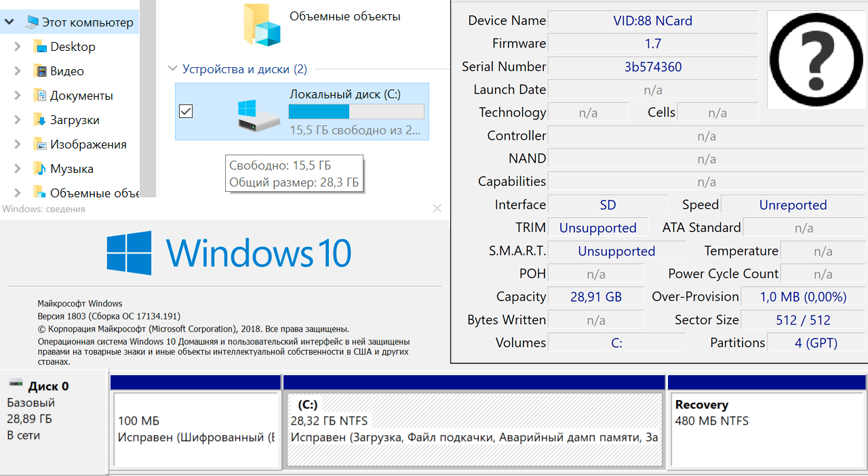The width and height of the screenshot is (868, 476).
Task: Open the Загрузки folder icon in sidebar
Action: point(41,120)
